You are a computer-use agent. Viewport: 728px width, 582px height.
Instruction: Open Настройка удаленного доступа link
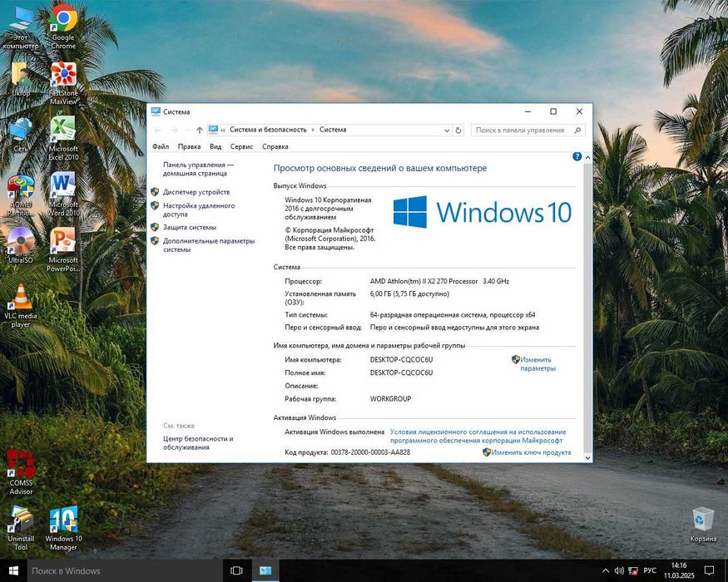pyautogui.click(x=199, y=210)
